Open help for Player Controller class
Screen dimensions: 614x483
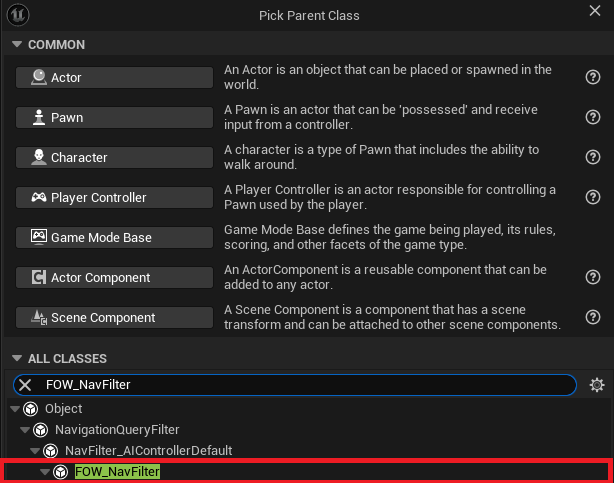592,197
